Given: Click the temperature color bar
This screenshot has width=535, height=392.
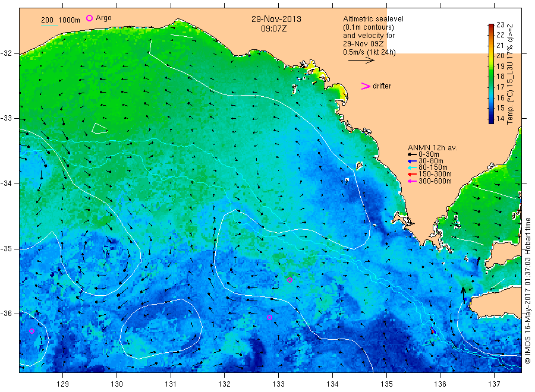Looking at the screenshot, I should coord(491,74).
